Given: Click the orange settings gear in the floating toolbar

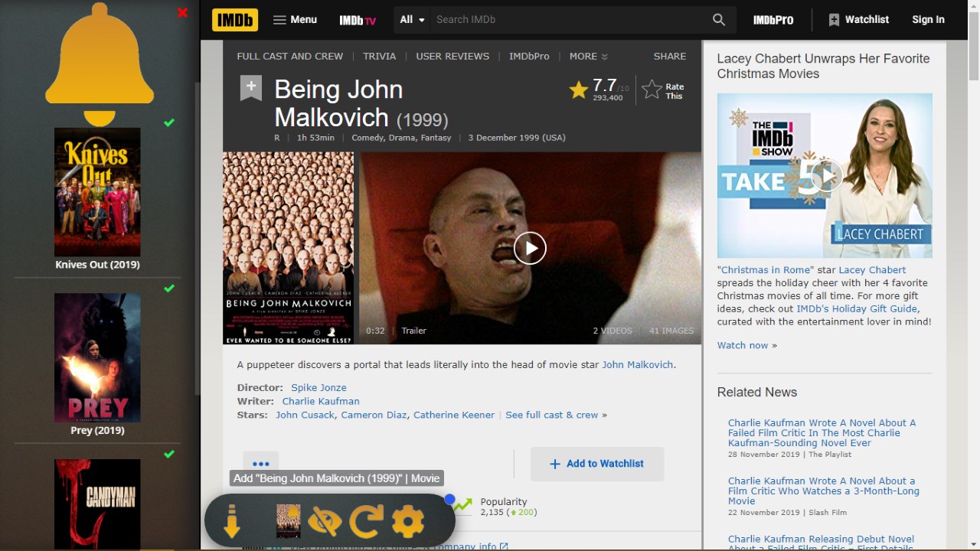Looking at the screenshot, I should point(407,521).
